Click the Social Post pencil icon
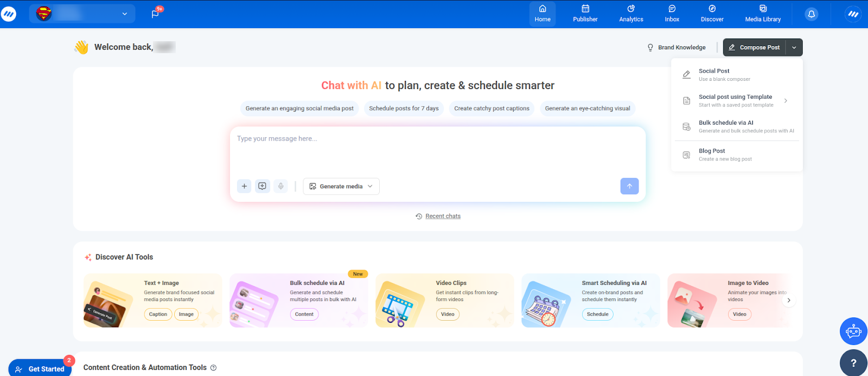868x376 pixels. [x=686, y=75]
